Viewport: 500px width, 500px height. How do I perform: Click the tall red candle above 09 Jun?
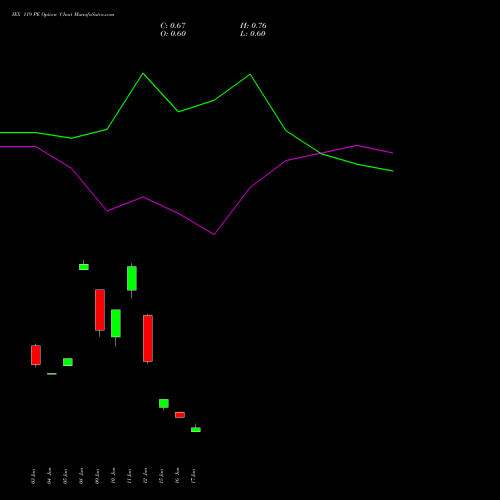coord(100,310)
